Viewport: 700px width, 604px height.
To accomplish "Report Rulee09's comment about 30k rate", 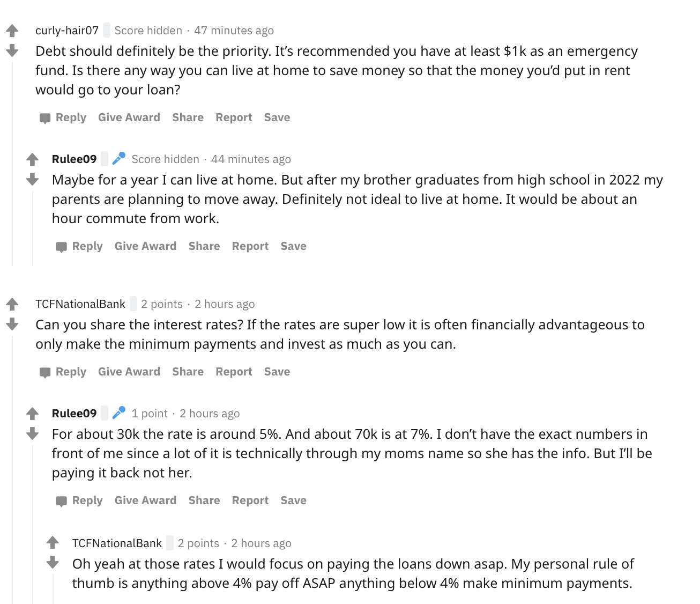I will click(x=250, y=500).
